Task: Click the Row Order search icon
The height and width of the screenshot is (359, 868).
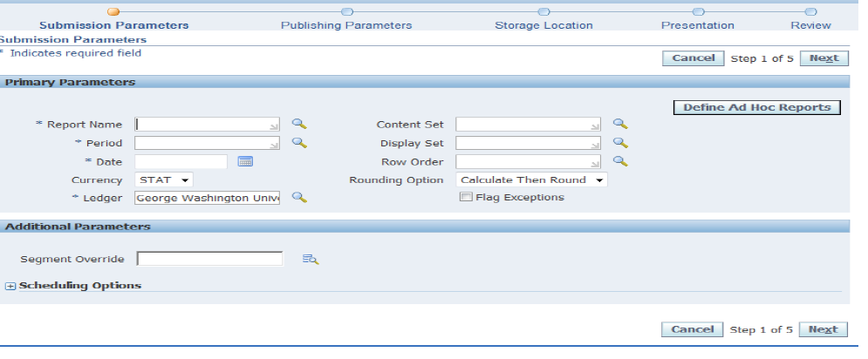Action: (620, 161)
